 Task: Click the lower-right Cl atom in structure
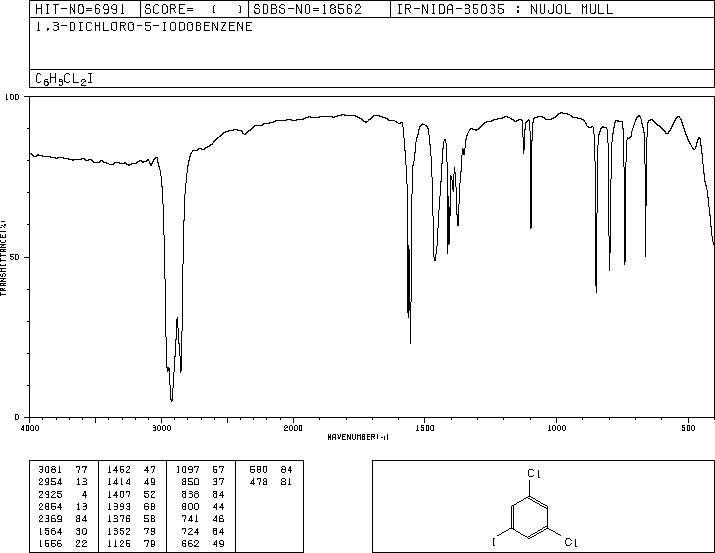coord(571,542)
